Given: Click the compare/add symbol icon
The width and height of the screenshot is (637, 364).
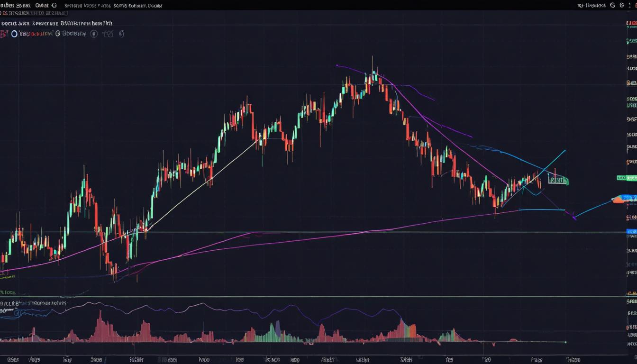Looking at the screenshot, I should (109, 34).
